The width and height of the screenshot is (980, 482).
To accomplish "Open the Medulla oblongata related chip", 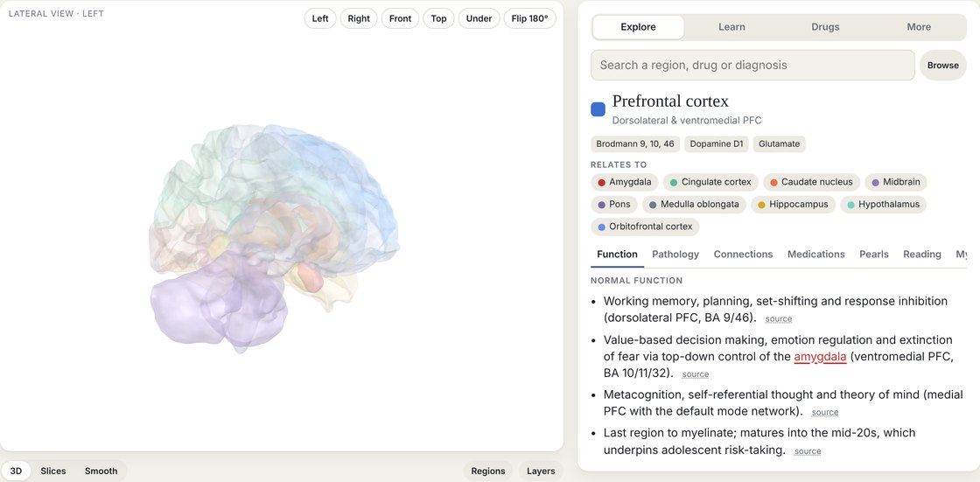I will [694, 205].
